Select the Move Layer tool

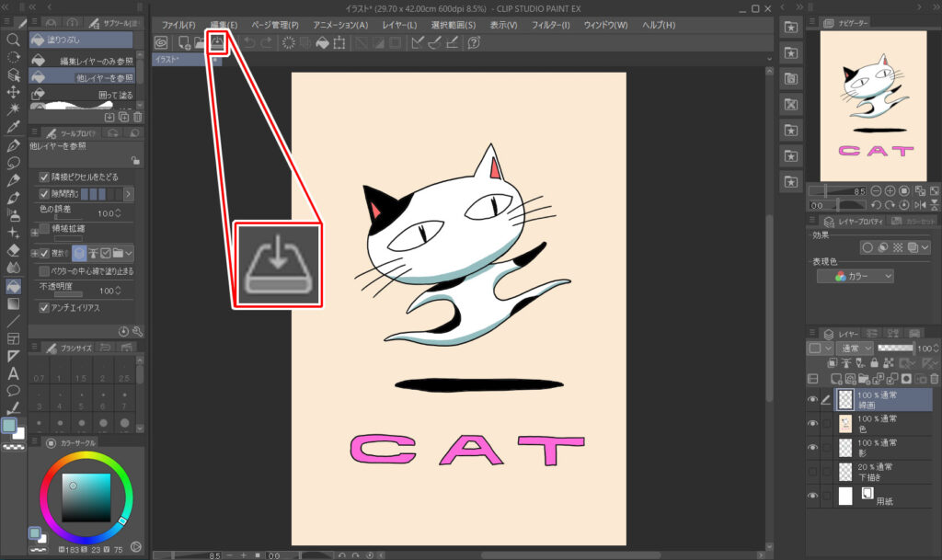[x=14, y=92]
